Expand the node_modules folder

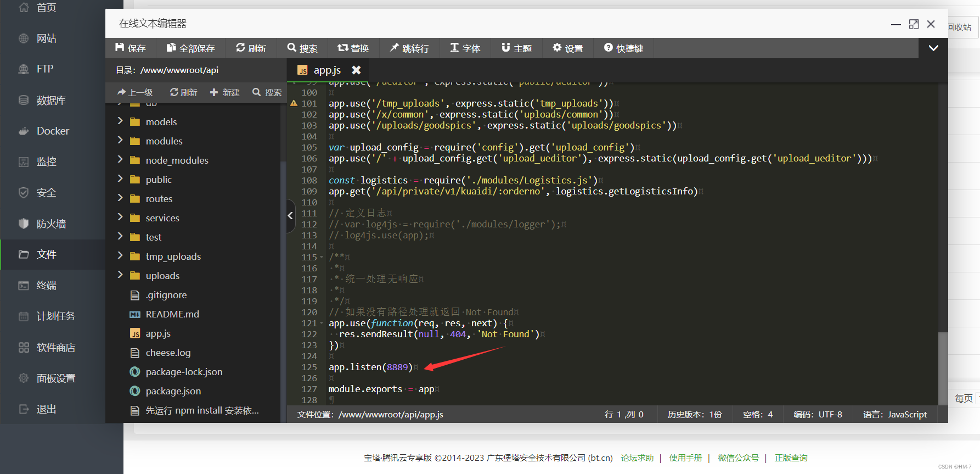(120, 160)
